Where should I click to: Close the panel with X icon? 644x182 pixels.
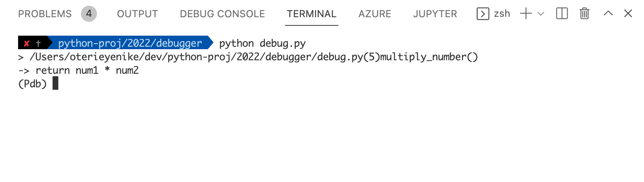(628, 14)
